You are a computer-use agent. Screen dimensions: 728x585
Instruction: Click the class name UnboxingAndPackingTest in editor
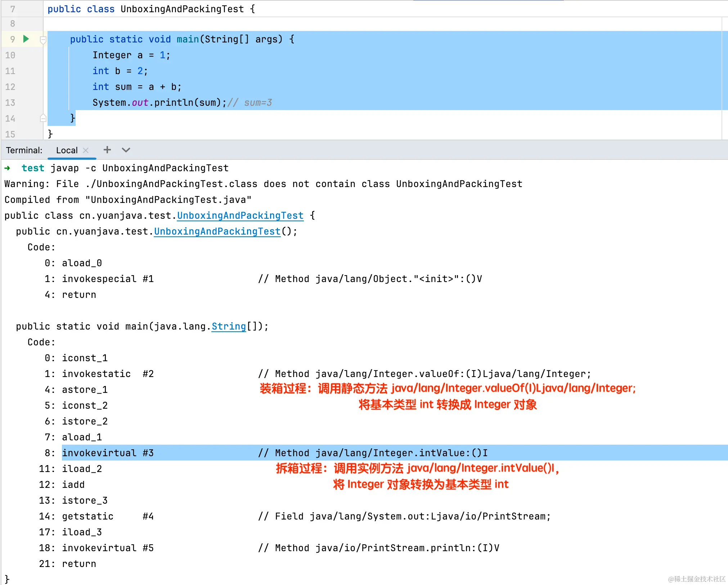(182, 9)
